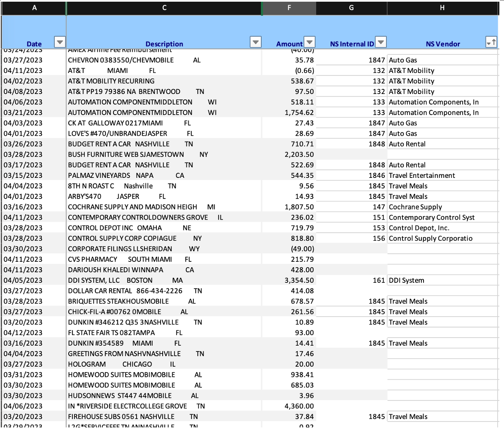Select the BRIQUETTES STEAKHOUSMOBILE description cell
504x435 pixels.
point(164,301)
